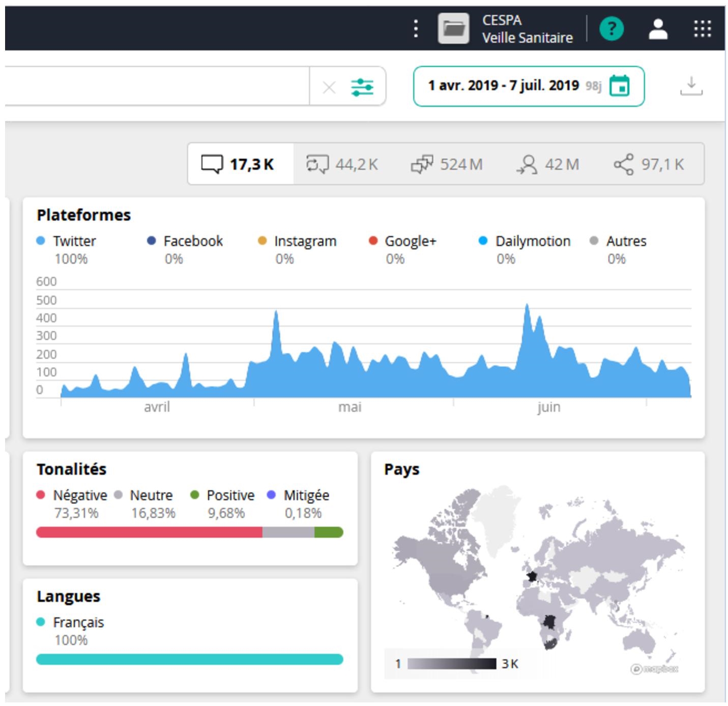
Task: Open the apps grid launcher icon
Action: point(703,28)
